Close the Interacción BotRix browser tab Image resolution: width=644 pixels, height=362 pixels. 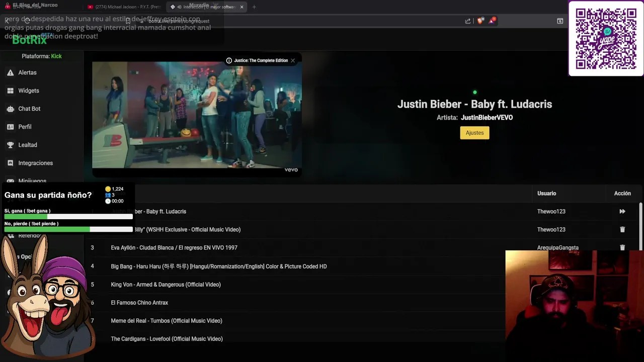click(x=242, y=7)
